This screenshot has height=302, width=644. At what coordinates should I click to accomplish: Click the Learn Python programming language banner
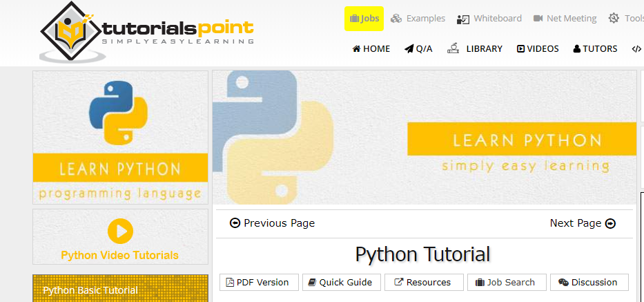(120, 138)
